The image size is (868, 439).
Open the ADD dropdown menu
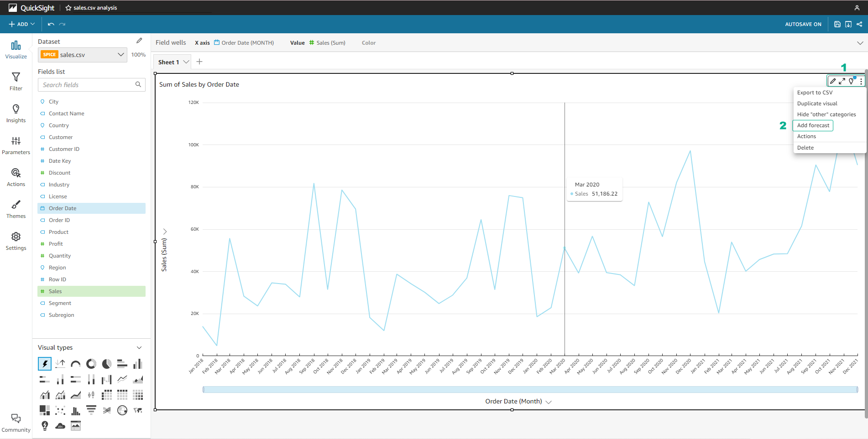(22, 24)
